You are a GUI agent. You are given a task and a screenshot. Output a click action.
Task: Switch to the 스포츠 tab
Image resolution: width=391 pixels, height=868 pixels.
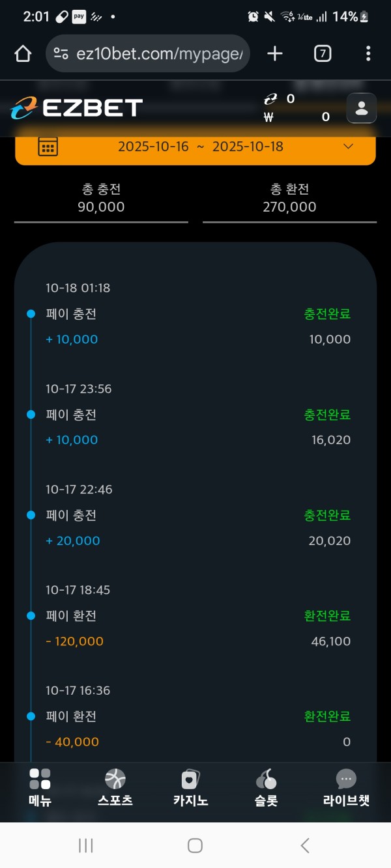coord(115,787)
